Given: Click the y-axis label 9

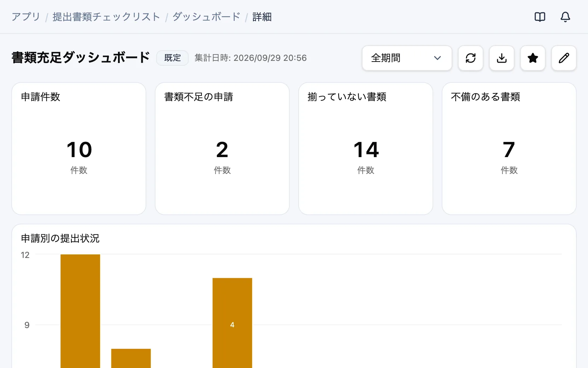Looking at the screenshot, I should (x=27, y=325).
